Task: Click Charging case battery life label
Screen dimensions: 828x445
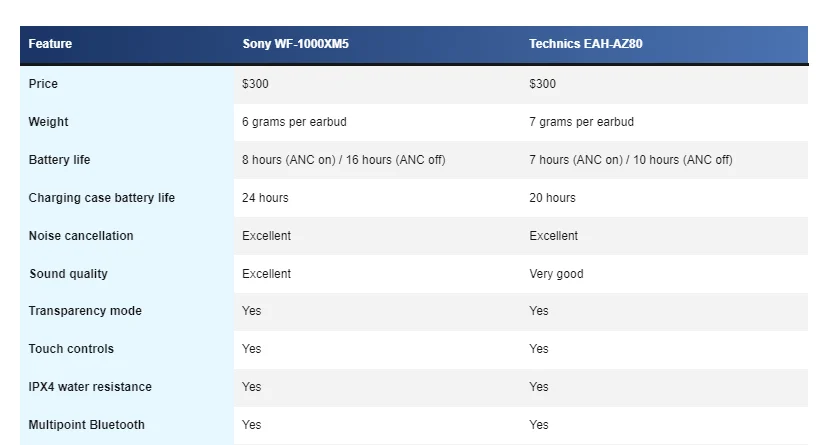Action: pyautogui.click(x=102, y=198)
